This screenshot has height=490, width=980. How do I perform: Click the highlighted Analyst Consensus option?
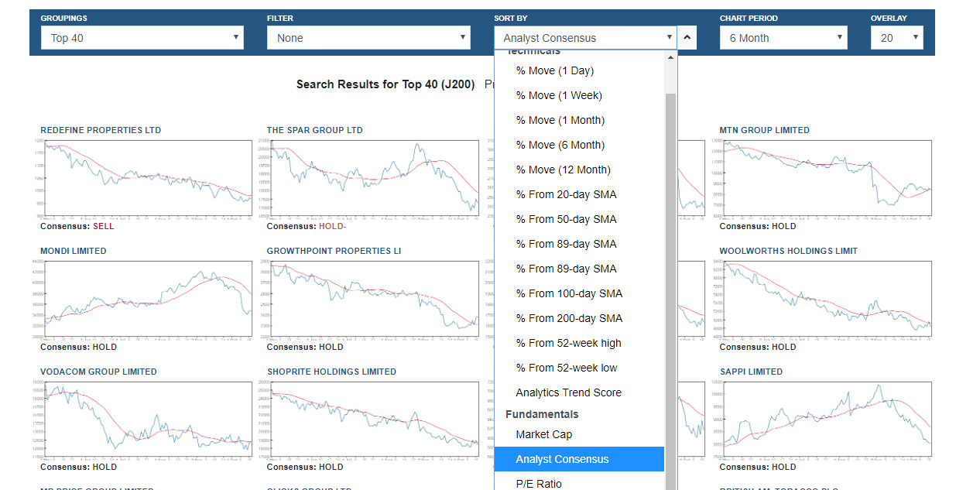point(562,459)
